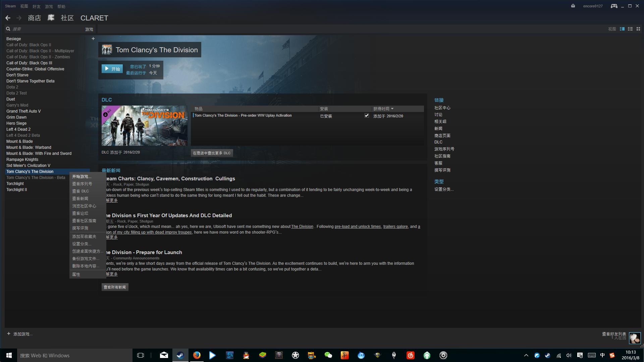Switch library to list view

(630, 29)
